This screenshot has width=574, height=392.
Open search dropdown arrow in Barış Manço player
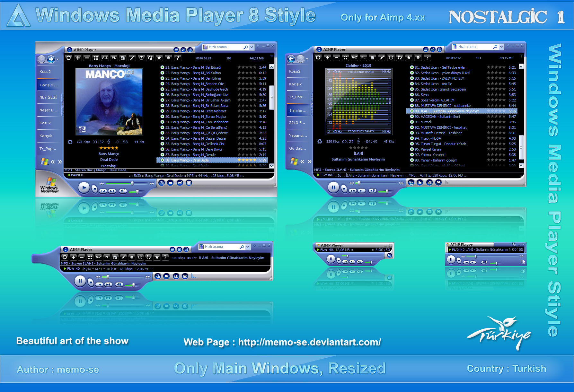[252, 47]
